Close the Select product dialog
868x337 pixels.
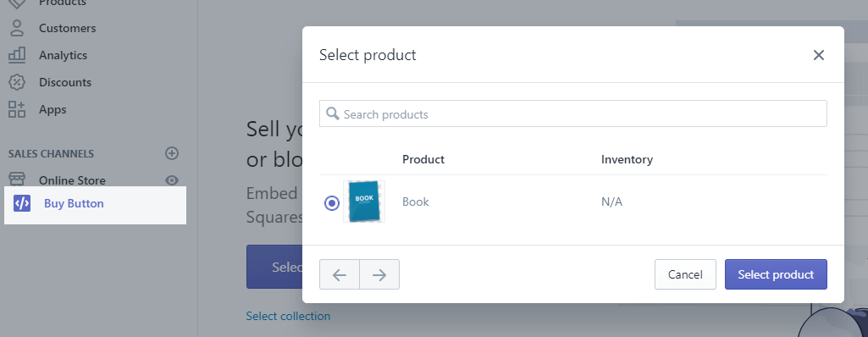[x=819, y=55]
